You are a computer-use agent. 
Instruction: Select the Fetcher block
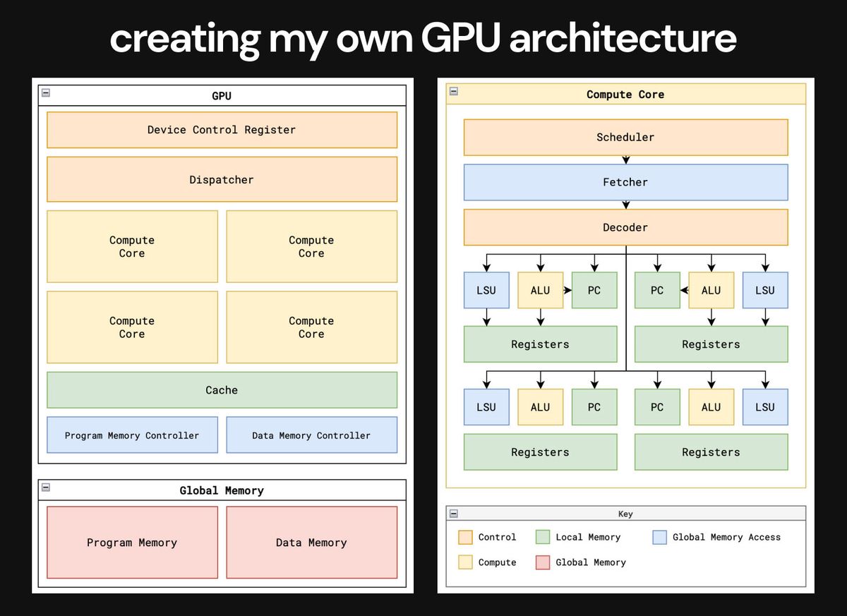pos(625,182)
